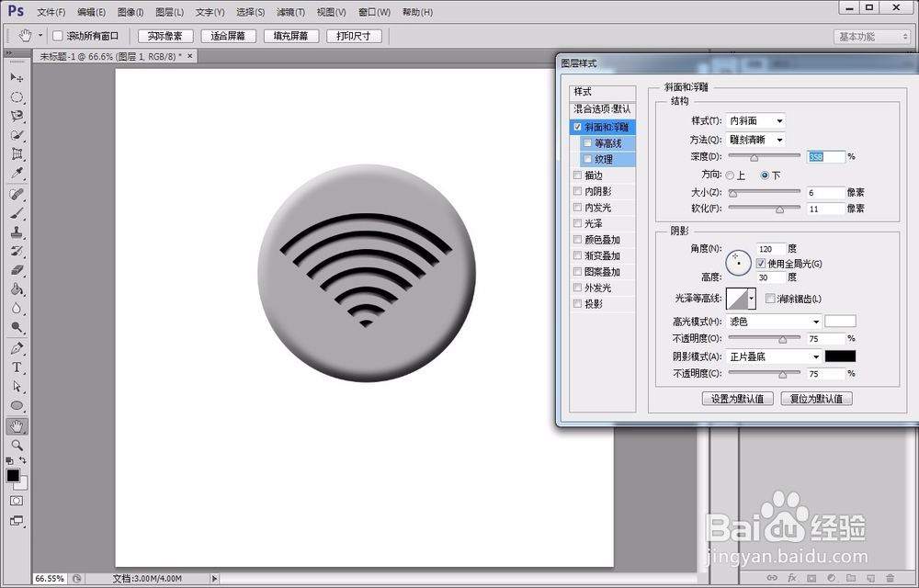
Task: Select the Clone Stamp tool
Action: pyautogui.click(x=17, y=232)
